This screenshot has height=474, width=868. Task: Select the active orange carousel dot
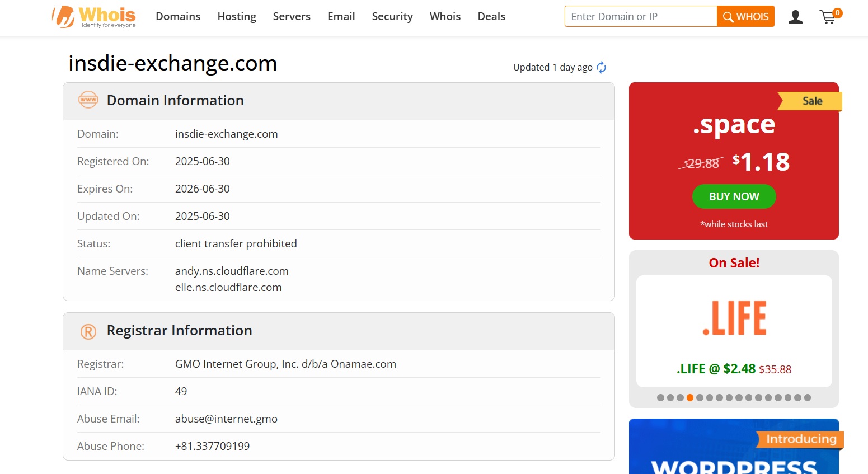tap(690, 397)
